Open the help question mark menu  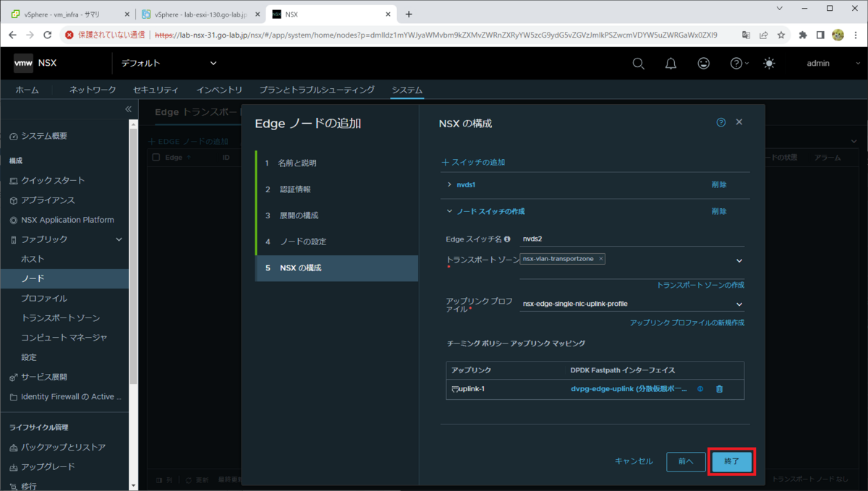point(739,64)
